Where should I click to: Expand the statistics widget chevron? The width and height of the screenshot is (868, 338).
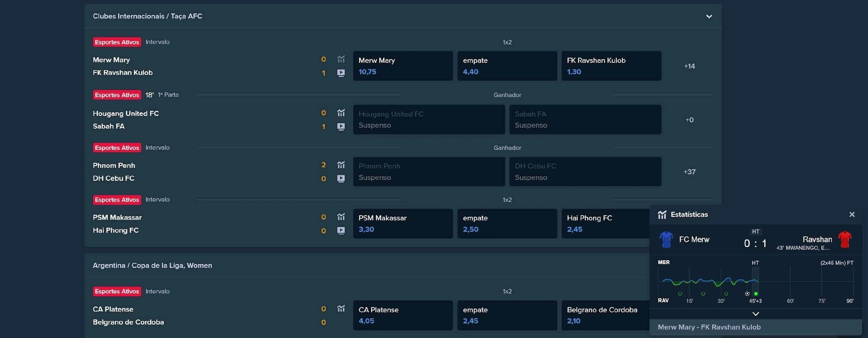click(x=756, y=314)
